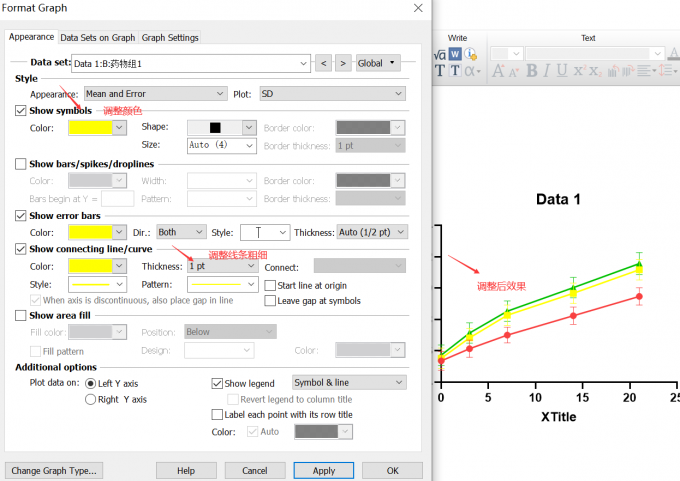The height and width of the screenshot is (481, 680).
Task: Select the text tool T icon
Action: click(439, 71)
